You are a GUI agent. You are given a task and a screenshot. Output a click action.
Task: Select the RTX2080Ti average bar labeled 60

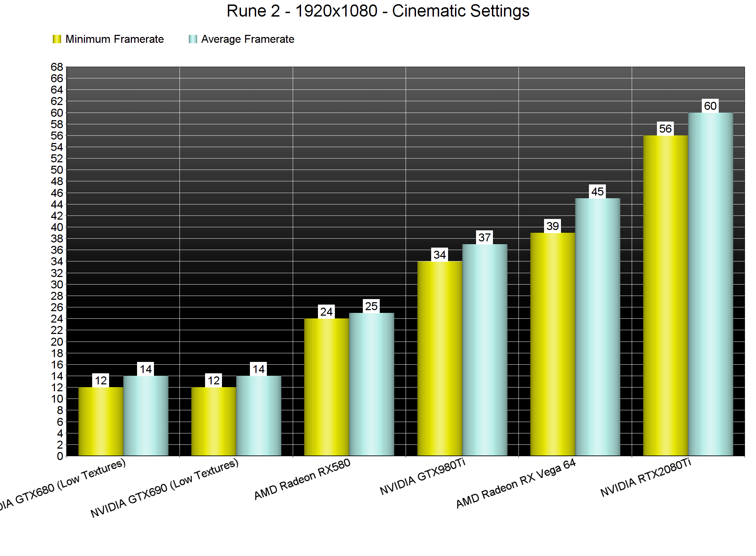coord(710,283)
